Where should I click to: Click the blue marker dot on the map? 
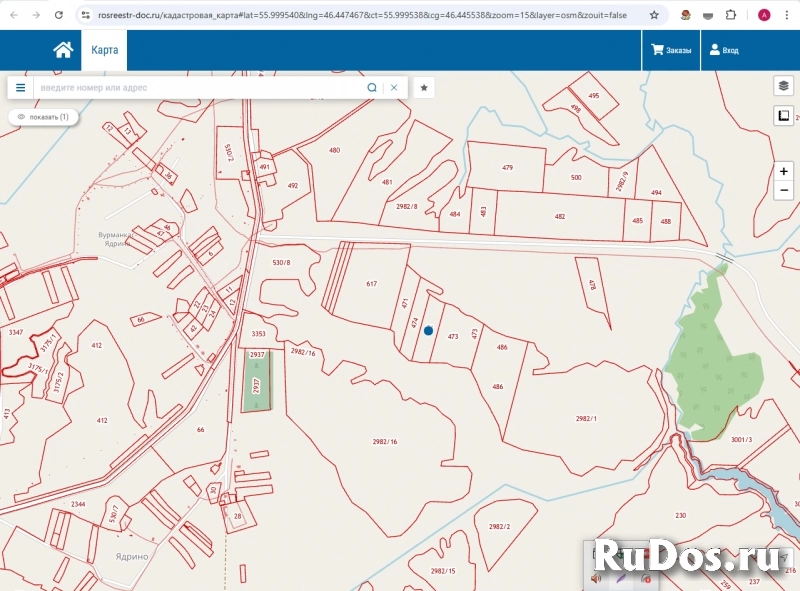tap(428, 330)
